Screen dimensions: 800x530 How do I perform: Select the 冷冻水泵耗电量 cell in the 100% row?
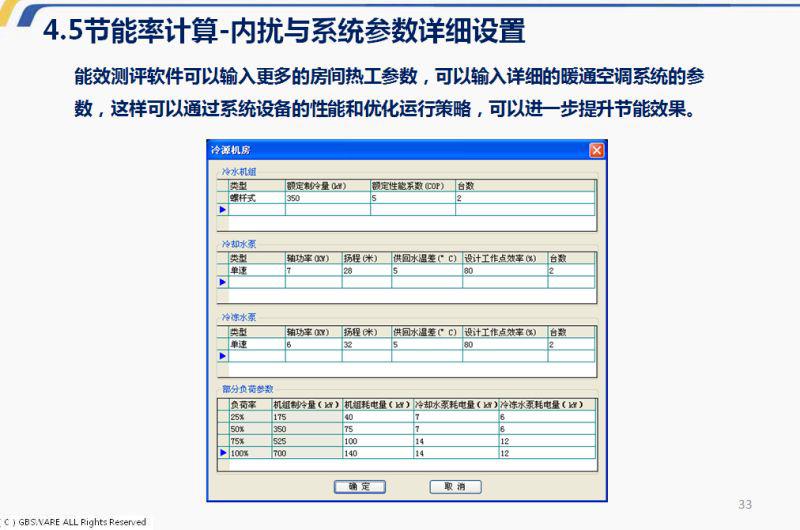click(547, 453)
